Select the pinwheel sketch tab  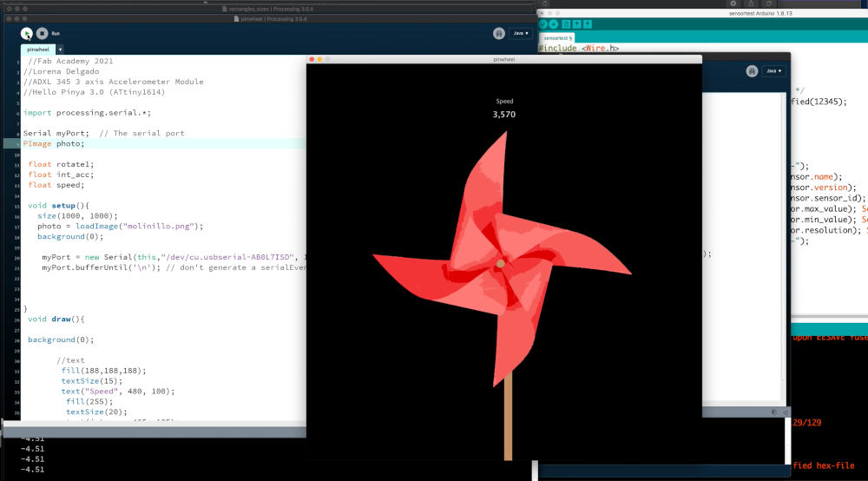(x=38, y=49)
